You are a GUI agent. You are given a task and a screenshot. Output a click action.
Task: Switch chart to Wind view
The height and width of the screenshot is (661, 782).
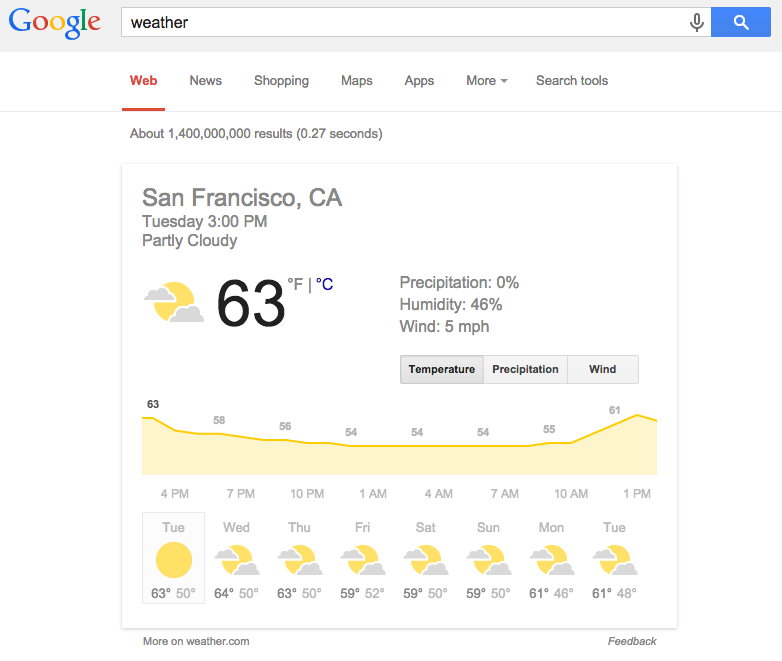[x=602, y=369]
